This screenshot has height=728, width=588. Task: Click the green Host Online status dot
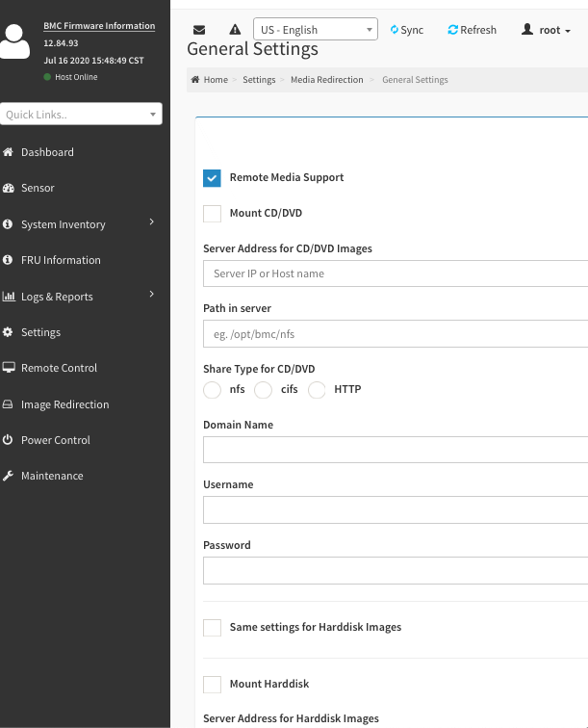coord(47,77)
